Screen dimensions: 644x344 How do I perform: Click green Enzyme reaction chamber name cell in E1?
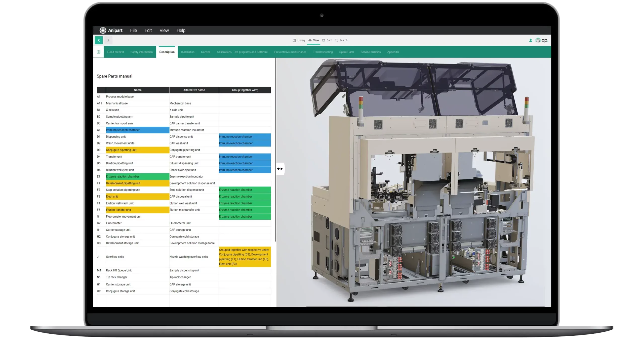[x=137, y=177]
